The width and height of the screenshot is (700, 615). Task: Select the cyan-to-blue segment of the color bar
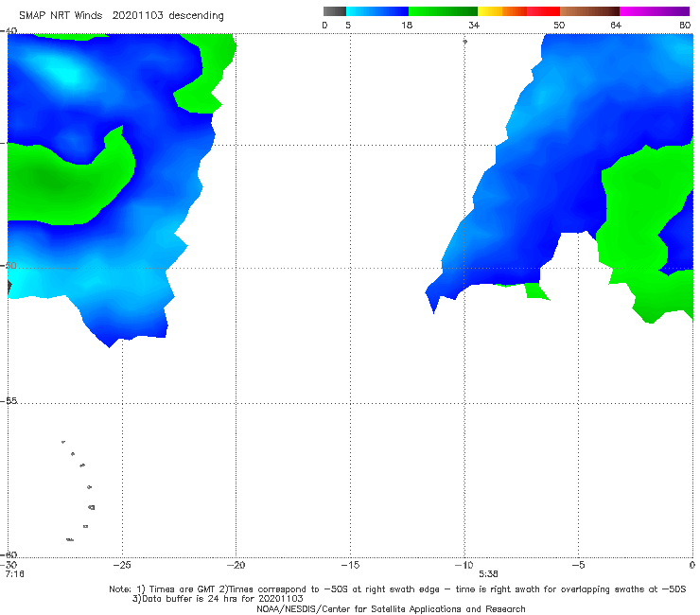(x=377, y=11)
